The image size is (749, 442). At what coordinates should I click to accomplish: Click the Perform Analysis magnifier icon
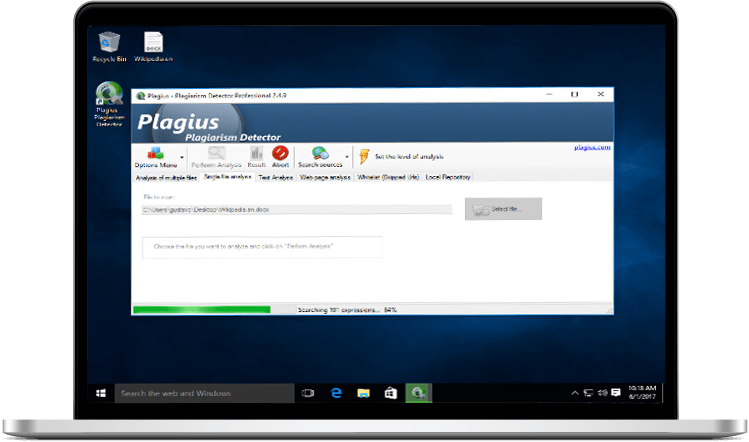[x=217, y=153]
